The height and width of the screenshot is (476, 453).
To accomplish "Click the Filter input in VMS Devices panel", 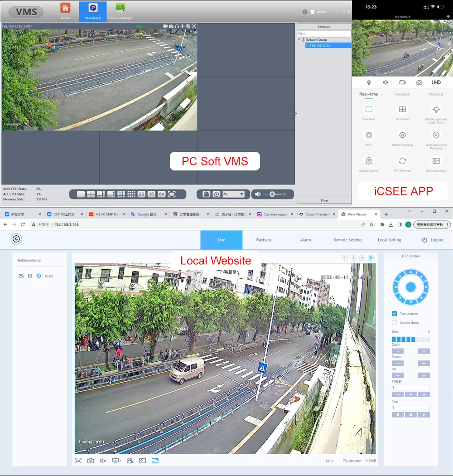I will tap(324, 34).
